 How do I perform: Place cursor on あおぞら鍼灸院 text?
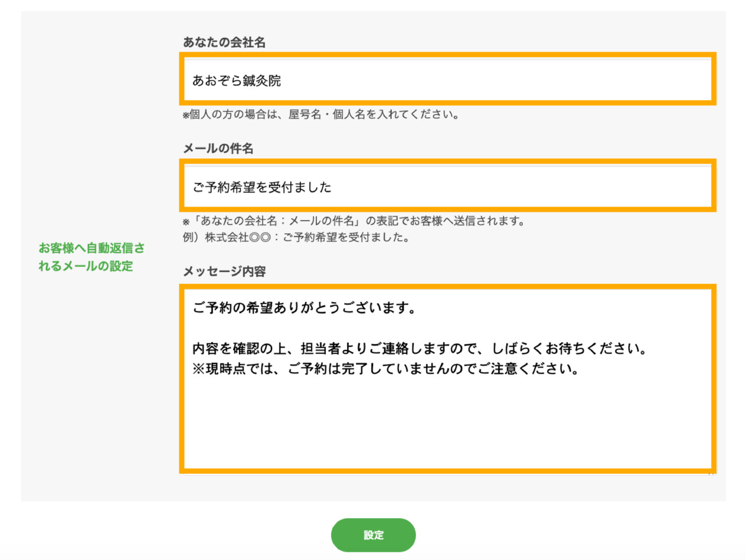[237, 81]
